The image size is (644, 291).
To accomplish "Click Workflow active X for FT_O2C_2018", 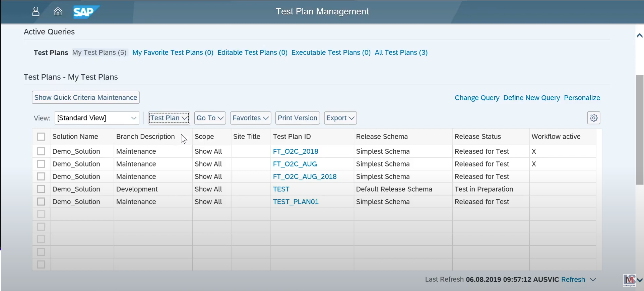I will (534, 151).
